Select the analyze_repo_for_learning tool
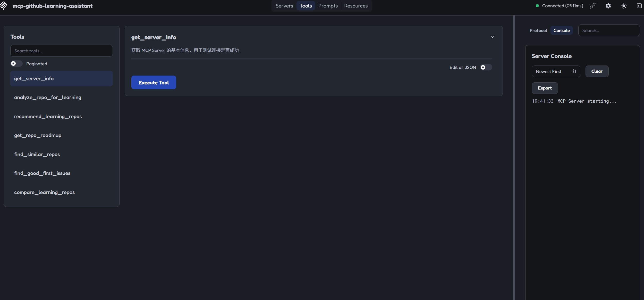The height and width of the screenshot is (300, 644). tap(62, 98)
